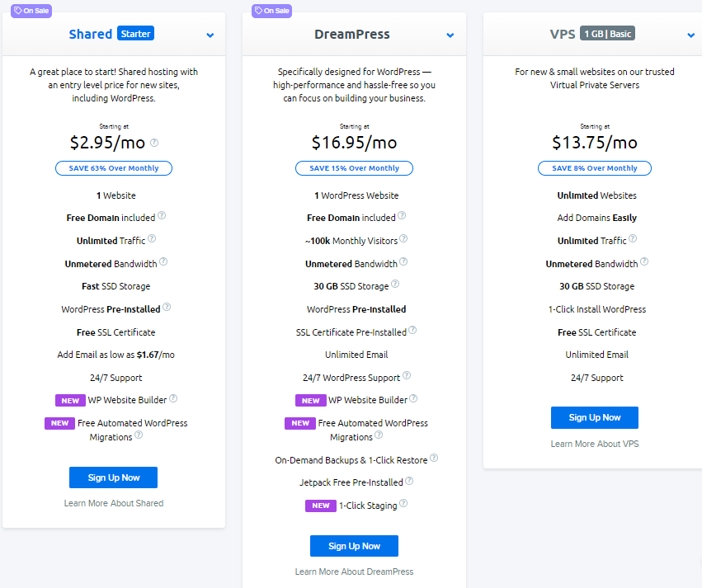Open help icon for SSL Certificate Pre-Installed
Screen dimensions: 702x588
pyautogui.click(x=412, y=330)
